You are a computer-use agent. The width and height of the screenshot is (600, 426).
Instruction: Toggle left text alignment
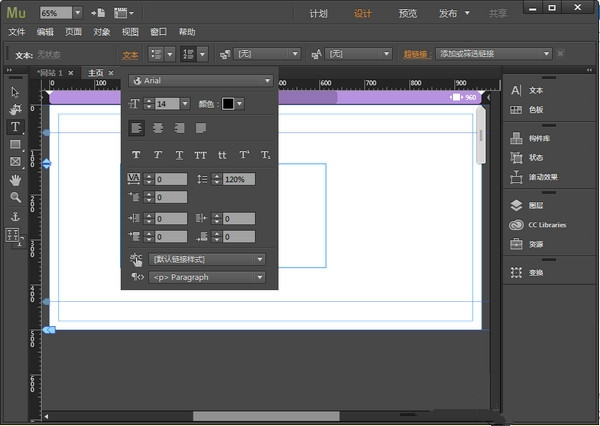point(136,128)
